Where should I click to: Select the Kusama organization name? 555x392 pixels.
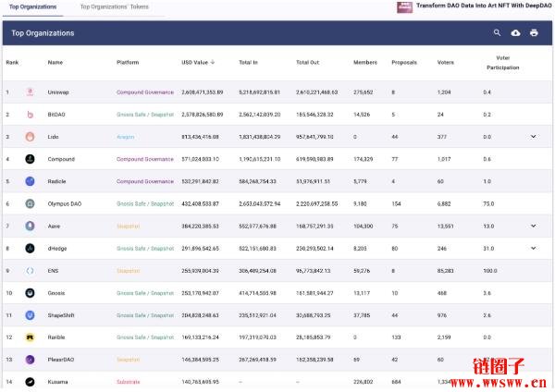(x=57, y=382)
